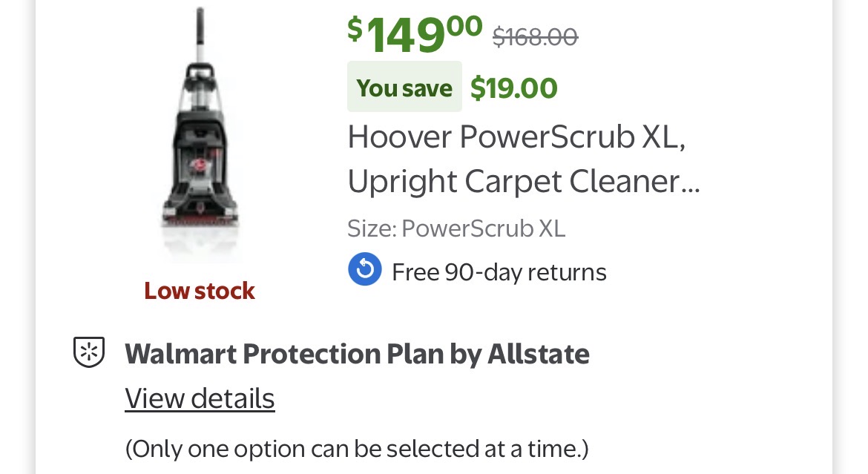
Task: Click the Walmart Protection Plan by Allstate heading
Action: coord(357,354)
